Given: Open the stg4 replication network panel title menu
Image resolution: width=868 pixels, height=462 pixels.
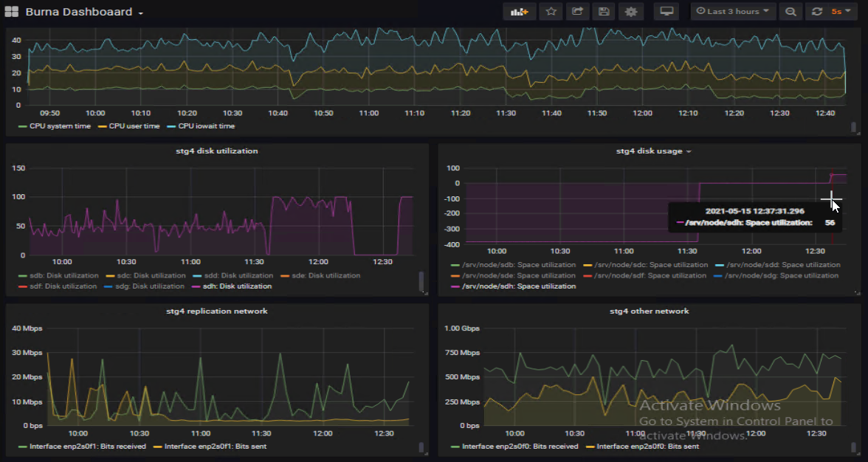Looking at the screenshot, I should pos(217,311).
